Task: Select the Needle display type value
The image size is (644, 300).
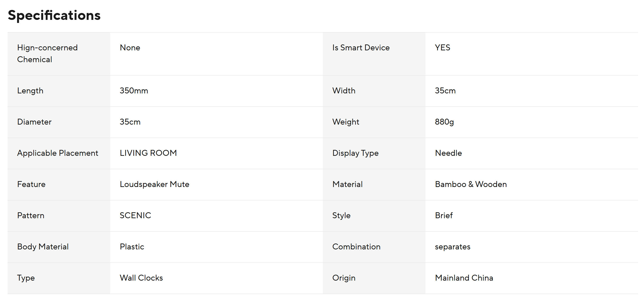Action: (x=448, y=153)
